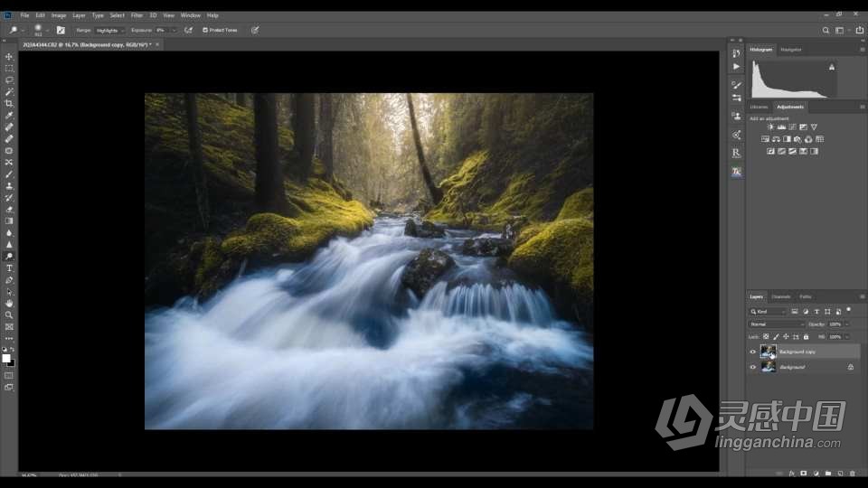Image resolution: width=868 pixels, height=488 pixels.
Task: Open the Range Highlights dropdown
Action: click(109, 31)
